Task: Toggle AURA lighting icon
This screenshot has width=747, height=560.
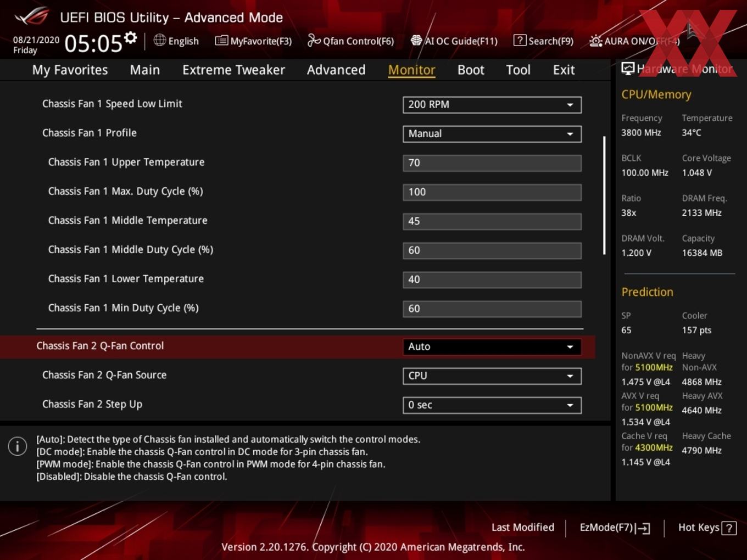Action: (x=595, y=41)
